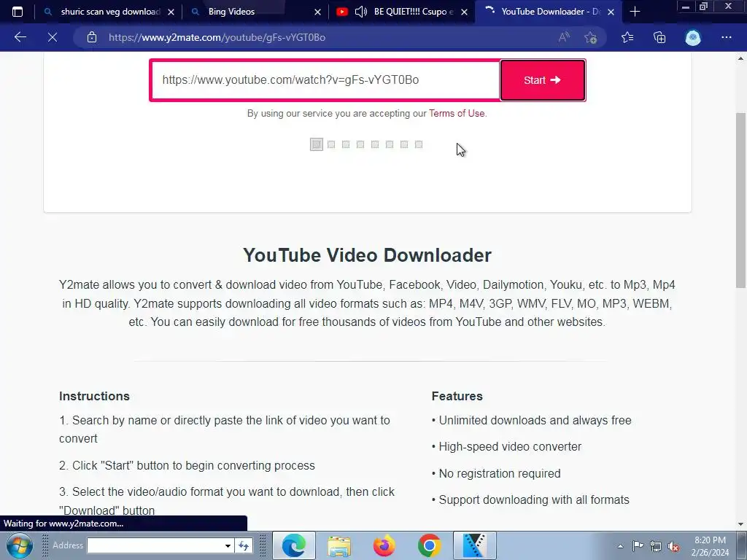
Task: Open File Explorer from the taskbar
Action: point(339,545)
